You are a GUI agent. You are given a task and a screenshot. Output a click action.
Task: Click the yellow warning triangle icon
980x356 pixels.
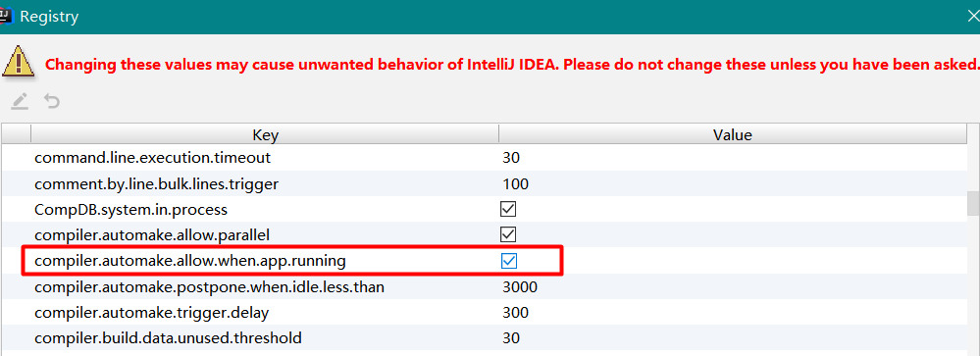click(18, 63)
